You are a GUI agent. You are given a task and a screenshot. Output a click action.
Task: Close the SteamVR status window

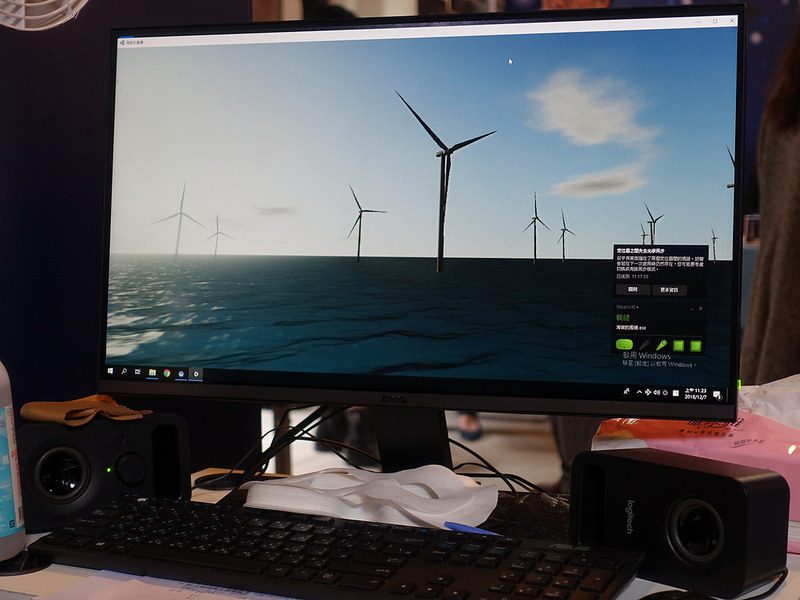tap(701, 309)
